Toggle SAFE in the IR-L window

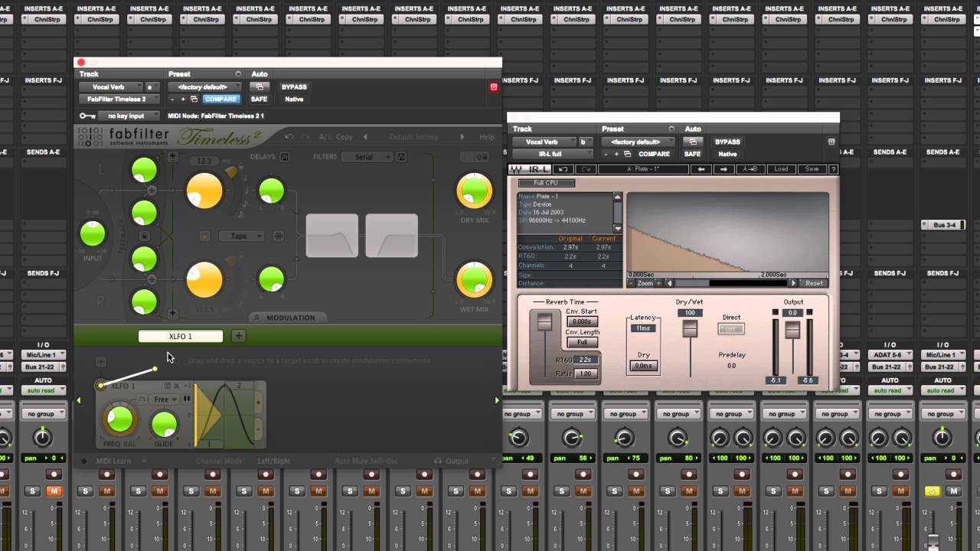pos(693,154)
